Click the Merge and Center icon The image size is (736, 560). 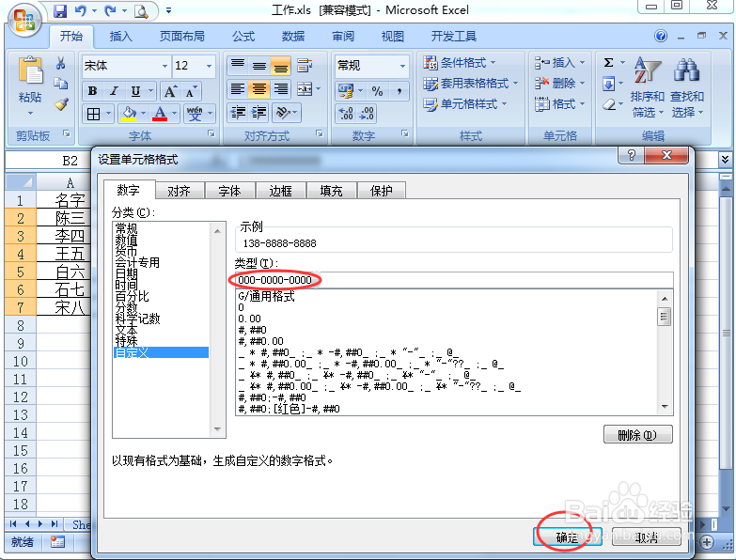[305, 89]
